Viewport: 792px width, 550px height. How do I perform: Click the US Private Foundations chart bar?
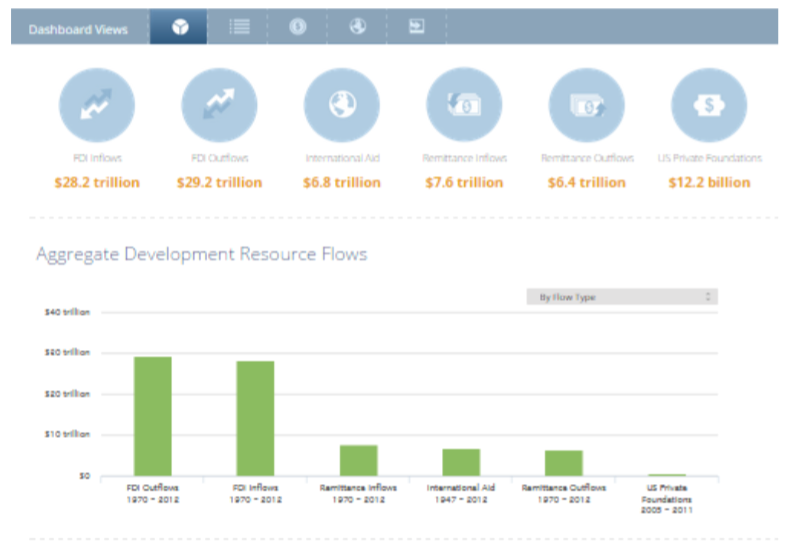pos(667,475)
